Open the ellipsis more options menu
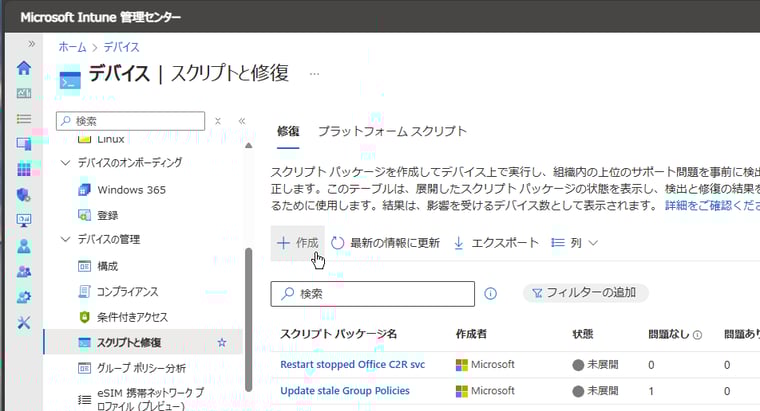 pos(315,74)
